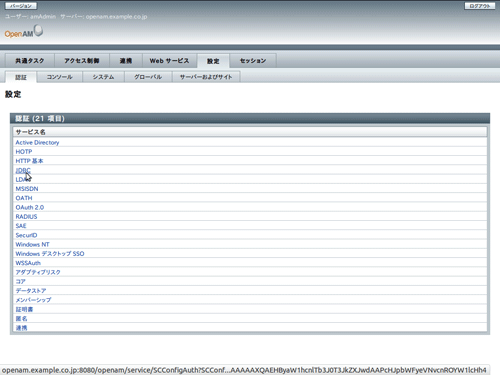Open the 共通タスク tab
The width and height of the screenshot is (500, 375).
tap(30, 61)
